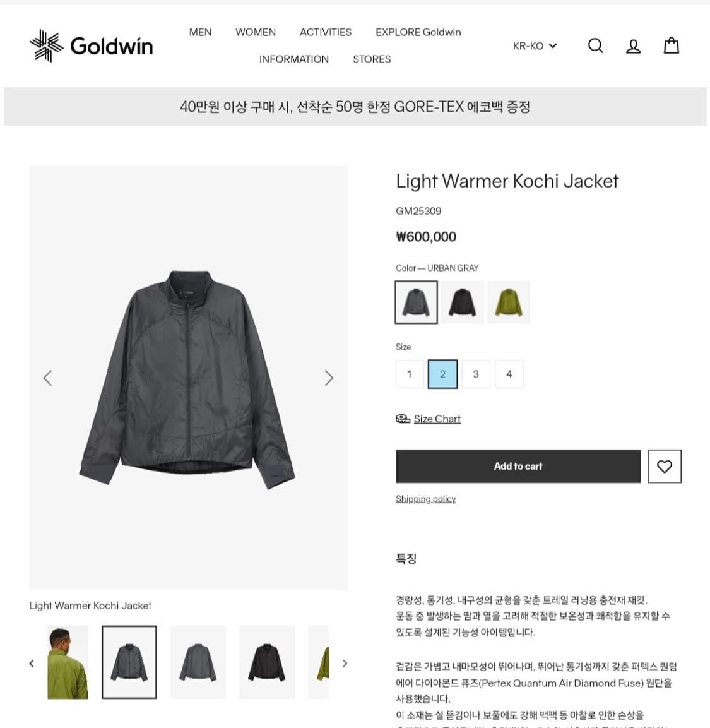This screenshot has width=710, height=728.
Task: Select size 3
Action: tap(476, 374)
